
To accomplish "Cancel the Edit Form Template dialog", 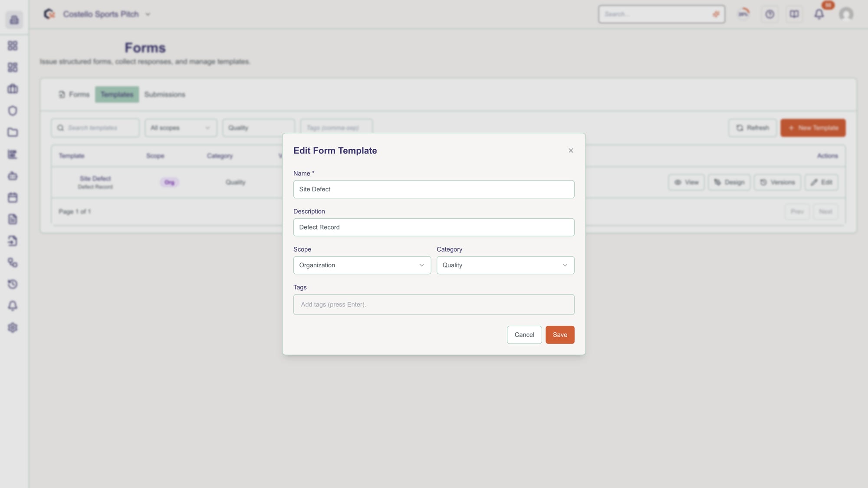I will 524,334.
